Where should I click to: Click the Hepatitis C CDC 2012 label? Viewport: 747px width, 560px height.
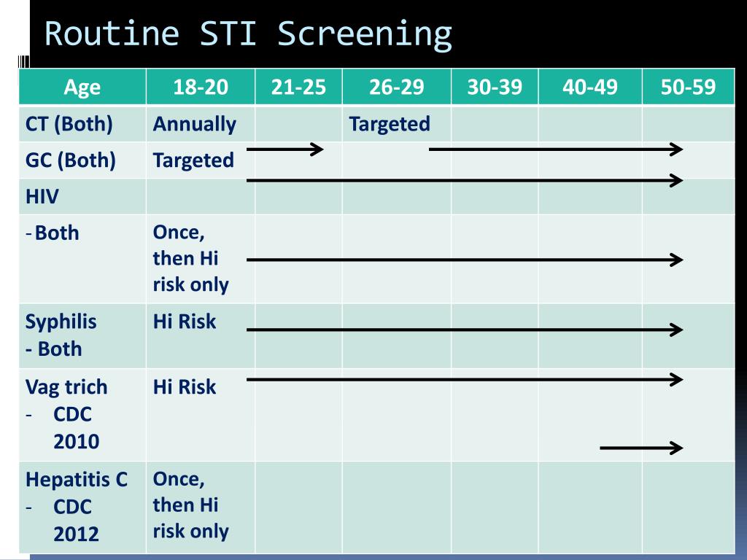pos(76,506)
